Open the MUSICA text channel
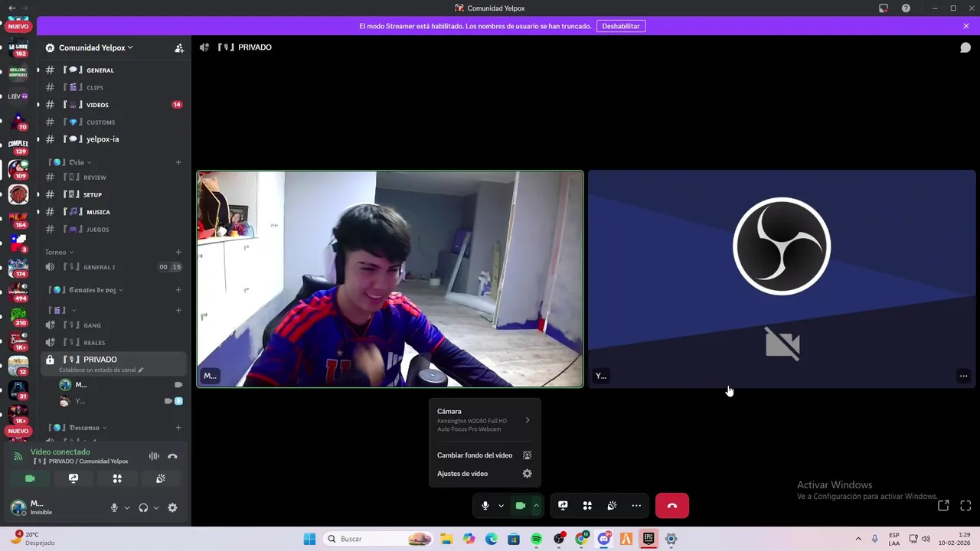Screen dimensions: 980x551 113,212
